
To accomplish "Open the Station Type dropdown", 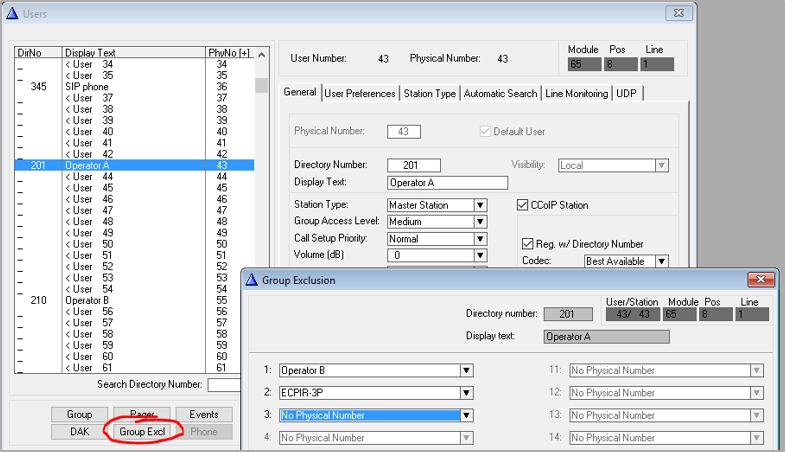I will (x=481, y=205).
